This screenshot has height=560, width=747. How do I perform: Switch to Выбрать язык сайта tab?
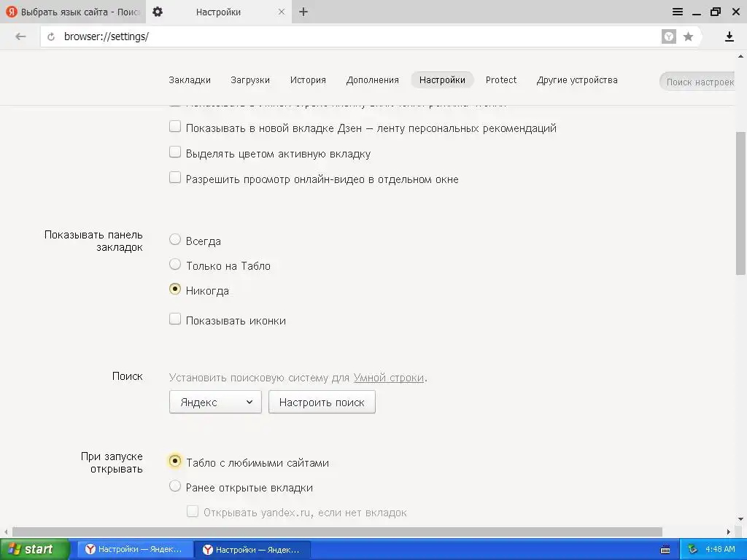click(x=73, y=12)
